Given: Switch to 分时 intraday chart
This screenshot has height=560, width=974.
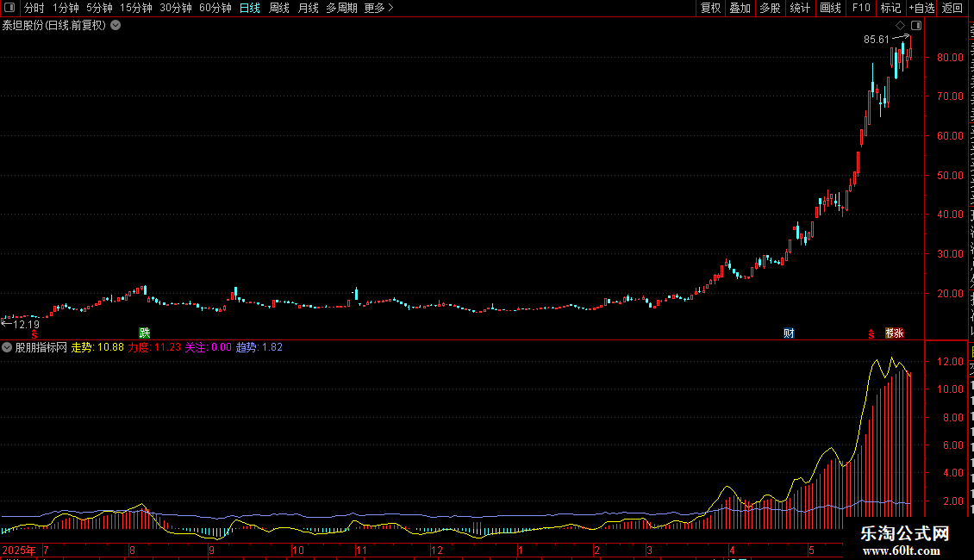Looking at the screenshot, I should tap(34, 8).
